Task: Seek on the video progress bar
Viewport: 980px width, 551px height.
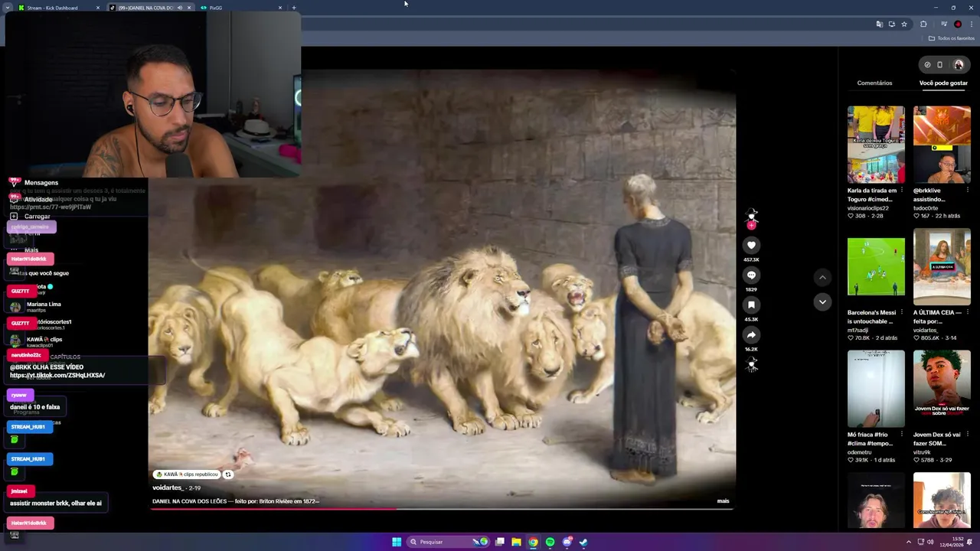Action: (x=441, y=509)
